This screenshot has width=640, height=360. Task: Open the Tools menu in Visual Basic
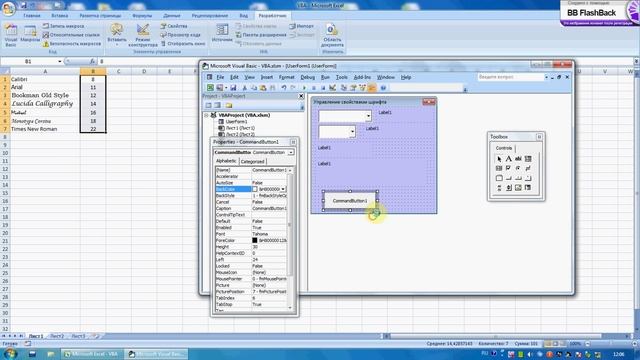(342, 77)
